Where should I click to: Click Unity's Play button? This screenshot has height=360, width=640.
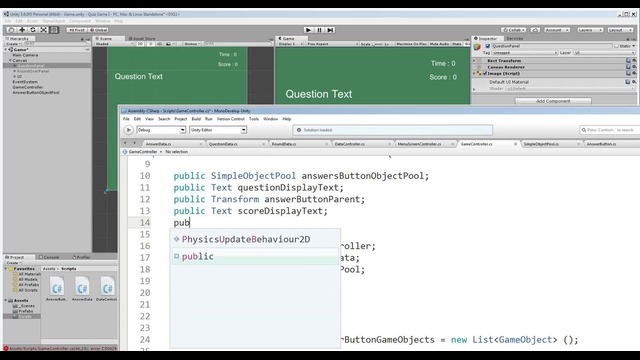(309, 30)
